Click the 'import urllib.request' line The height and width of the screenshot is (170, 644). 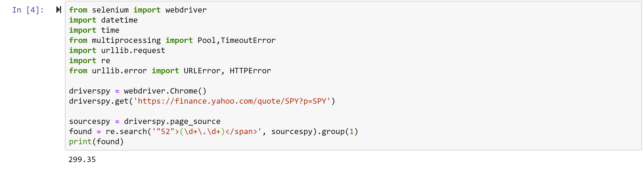(x=117, y=50)
